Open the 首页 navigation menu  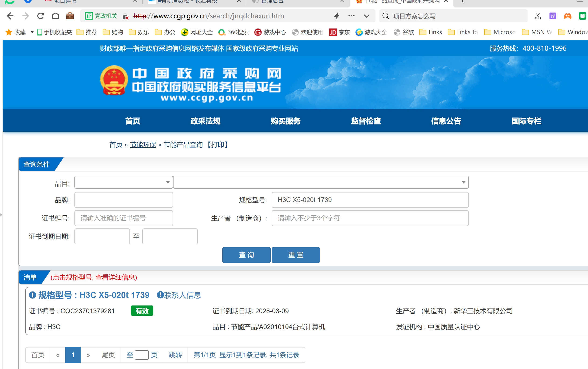[x=132, y=121]
